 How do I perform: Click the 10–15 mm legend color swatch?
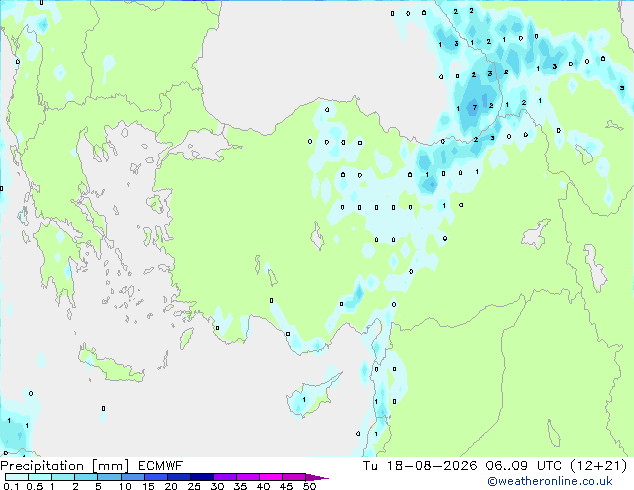[132, 477]
